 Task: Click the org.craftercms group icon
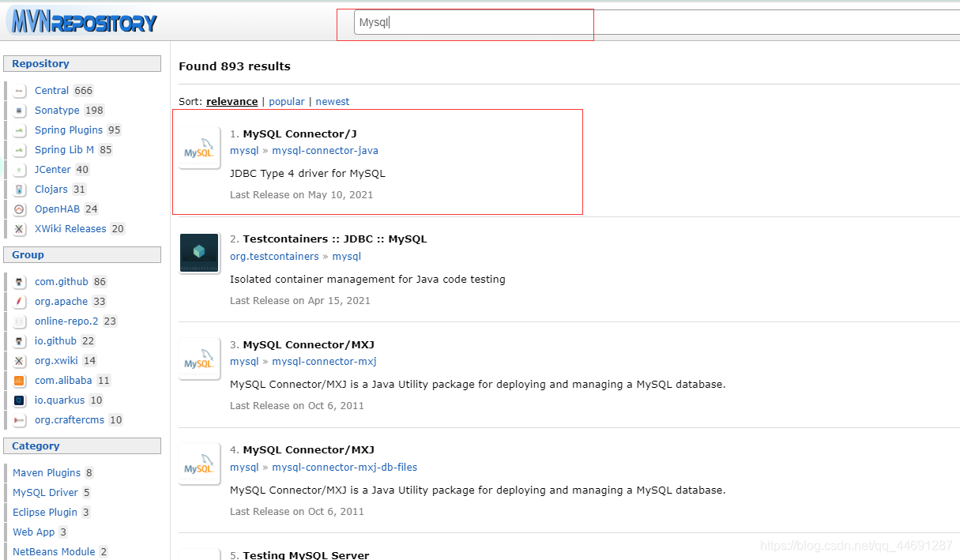[20, 420]
